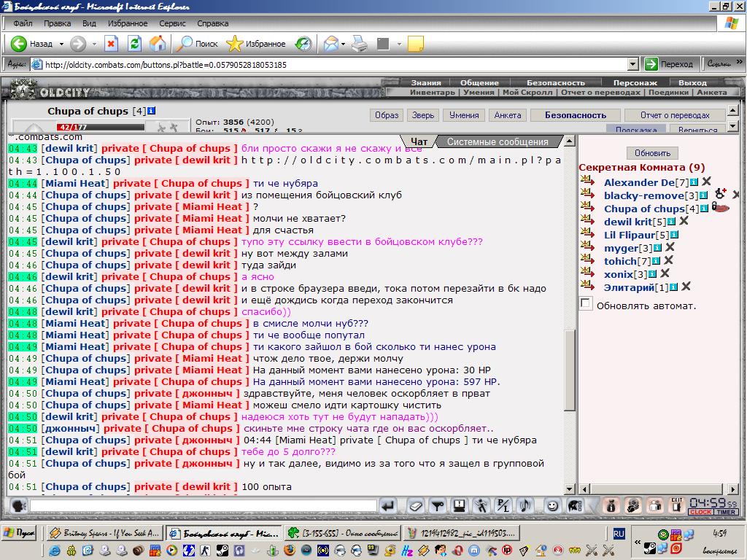Screen dimensions: 747x560
Task: Click the chat vertical scrollbar thumb
Action: tap(569, 370)
